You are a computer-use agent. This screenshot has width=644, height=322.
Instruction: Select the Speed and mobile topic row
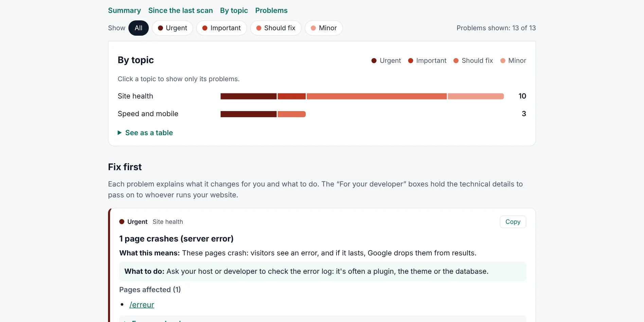pos(322,114)
